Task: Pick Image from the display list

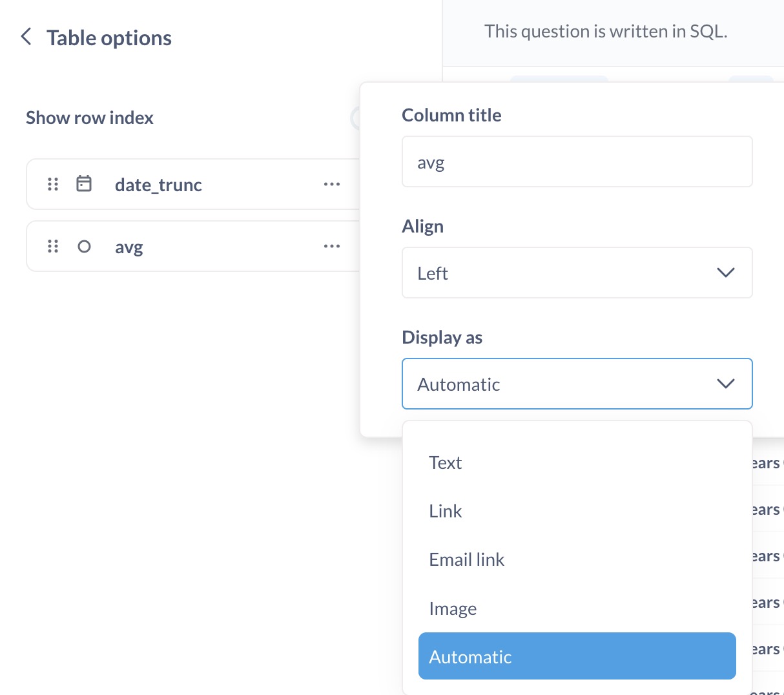Action: click(453, 608)
